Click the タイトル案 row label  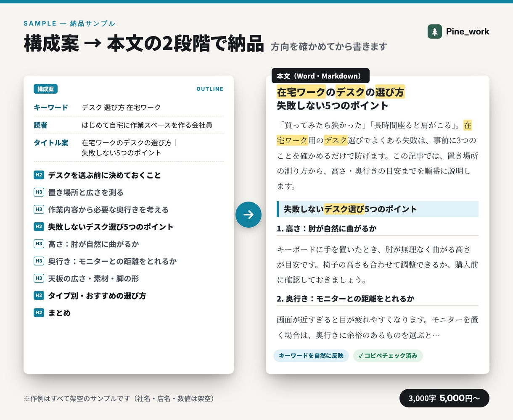tap(51, 143)
